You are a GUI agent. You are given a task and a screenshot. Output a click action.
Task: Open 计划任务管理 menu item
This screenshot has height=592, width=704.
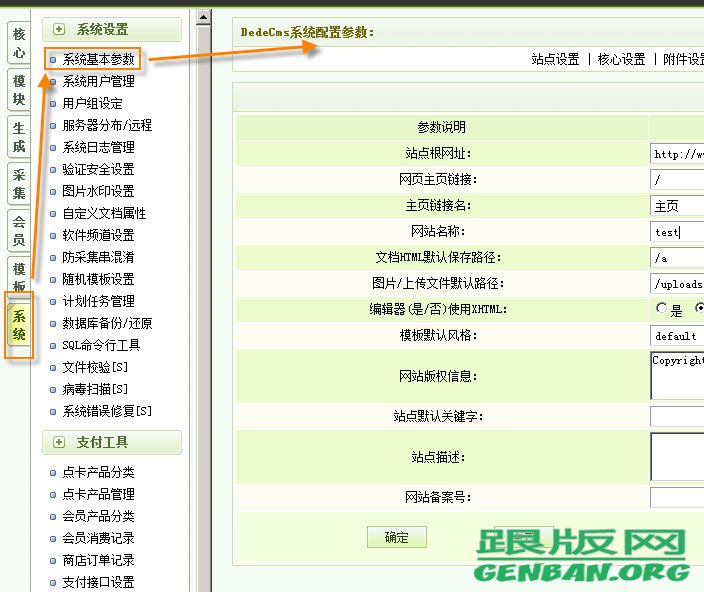click(98, 301)
